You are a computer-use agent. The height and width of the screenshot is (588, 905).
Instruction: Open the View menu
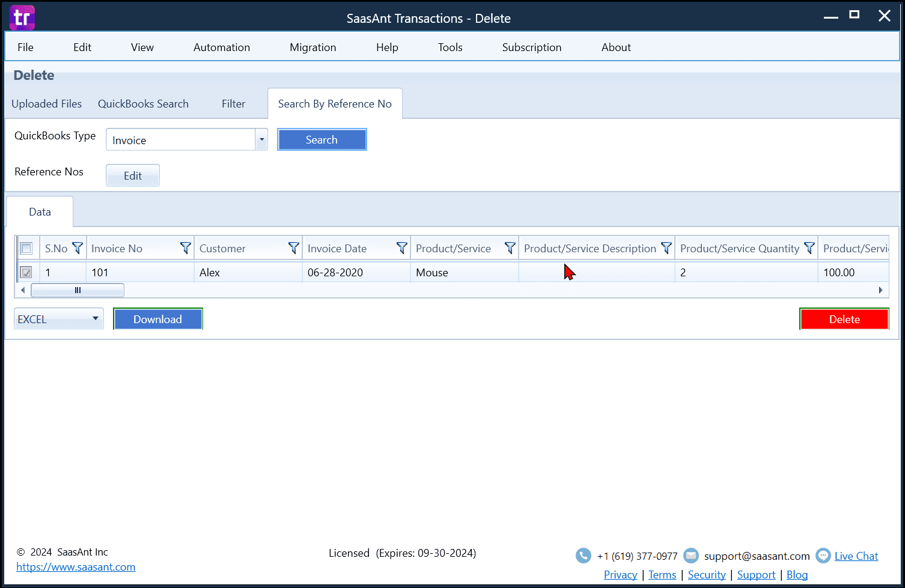(142, 47)
